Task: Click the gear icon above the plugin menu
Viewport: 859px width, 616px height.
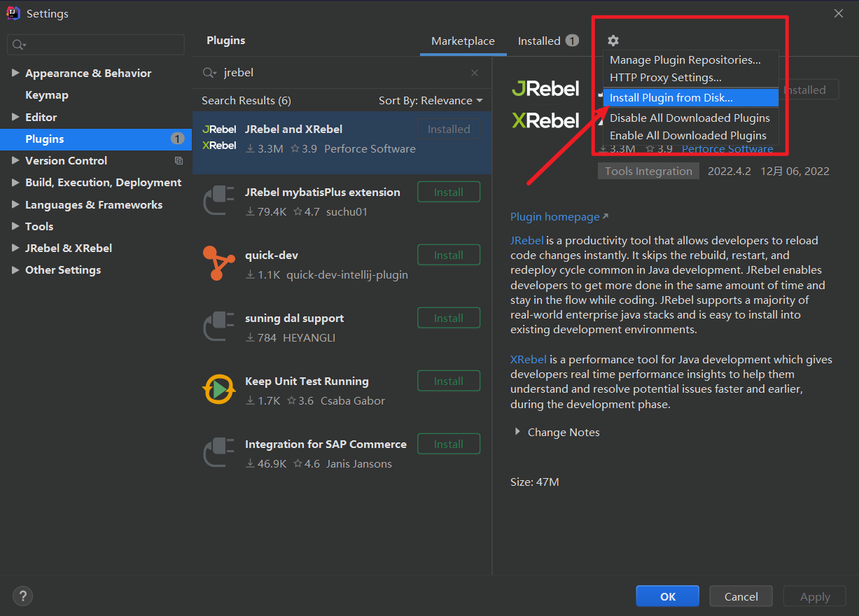Action: point(613,41)
